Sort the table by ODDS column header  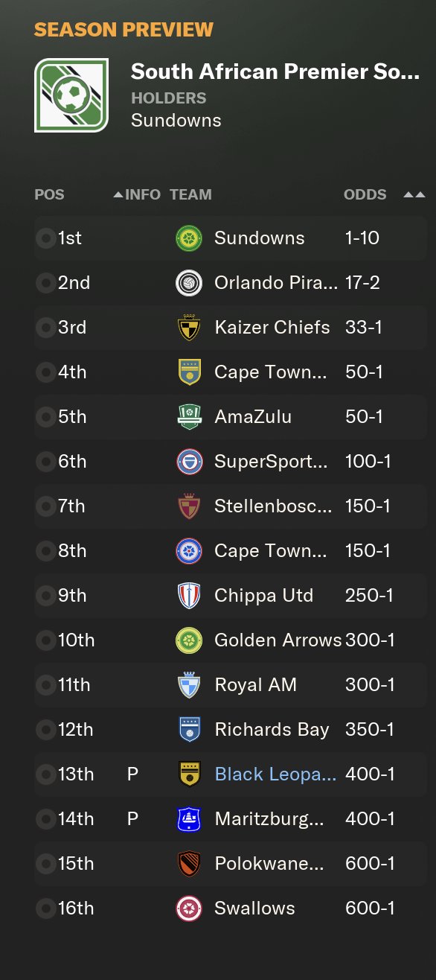click(x=365, y=195)
